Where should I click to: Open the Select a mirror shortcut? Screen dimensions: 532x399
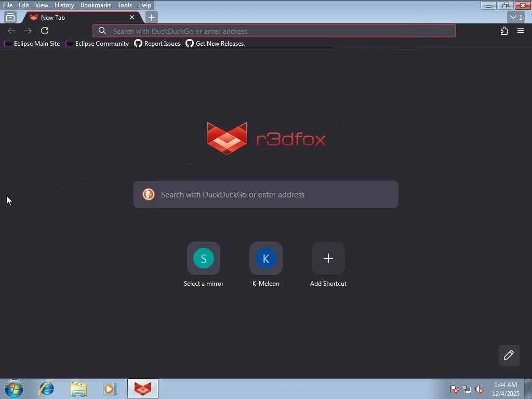pyautogui.click(x=204, y=264)
